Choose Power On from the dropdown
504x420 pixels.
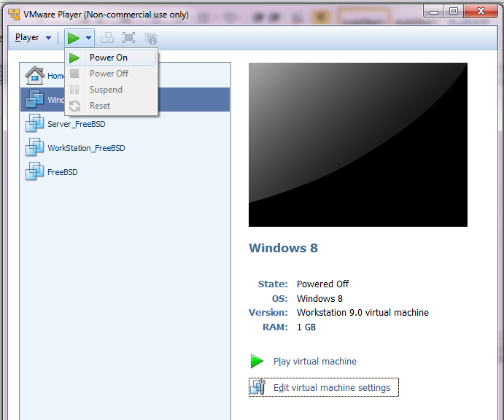(111, 58)
